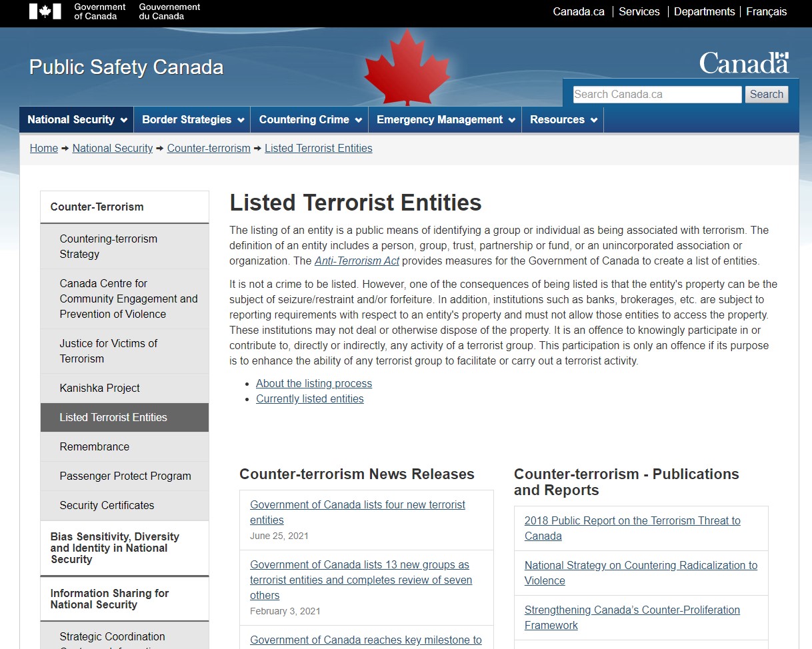The width and height of the screenshot is (812, 649).
Task: Expand the Resources menu
Action: tap(563, 120)
